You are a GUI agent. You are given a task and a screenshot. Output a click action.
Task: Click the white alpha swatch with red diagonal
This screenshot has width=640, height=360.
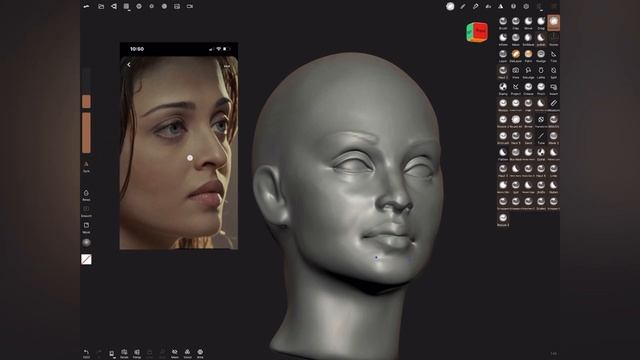point(86,259)
